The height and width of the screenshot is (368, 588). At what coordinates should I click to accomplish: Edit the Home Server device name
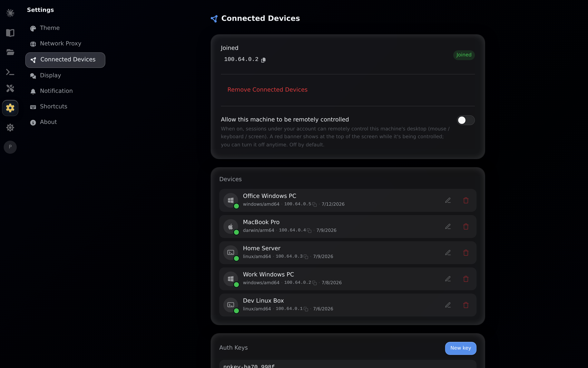[x=448, y=253]
